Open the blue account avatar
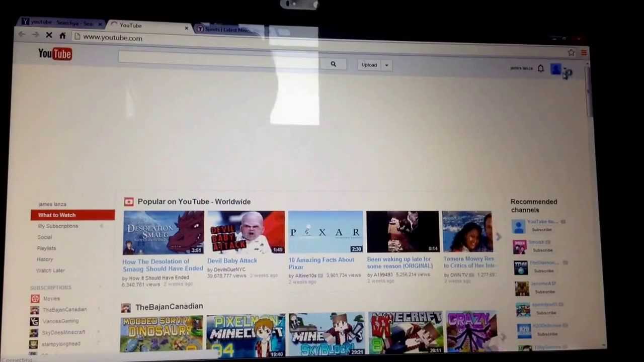 tap(555, 69)
